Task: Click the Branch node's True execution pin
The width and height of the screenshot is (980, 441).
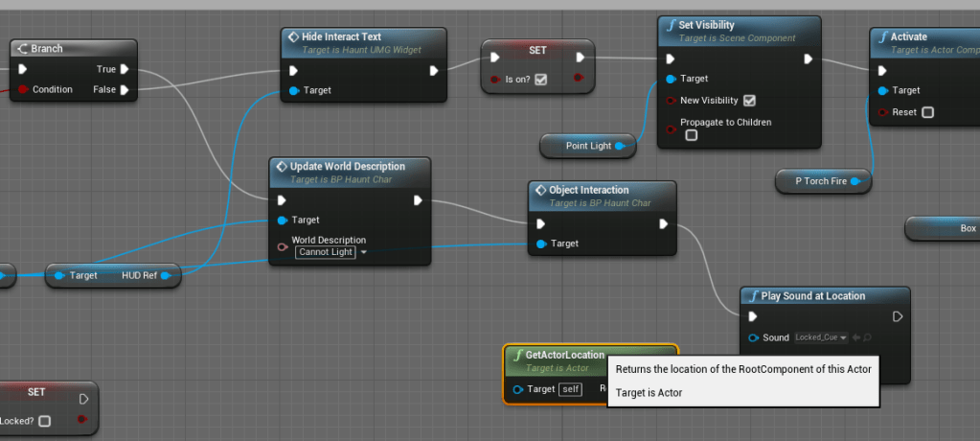Action: pos(124,69)
